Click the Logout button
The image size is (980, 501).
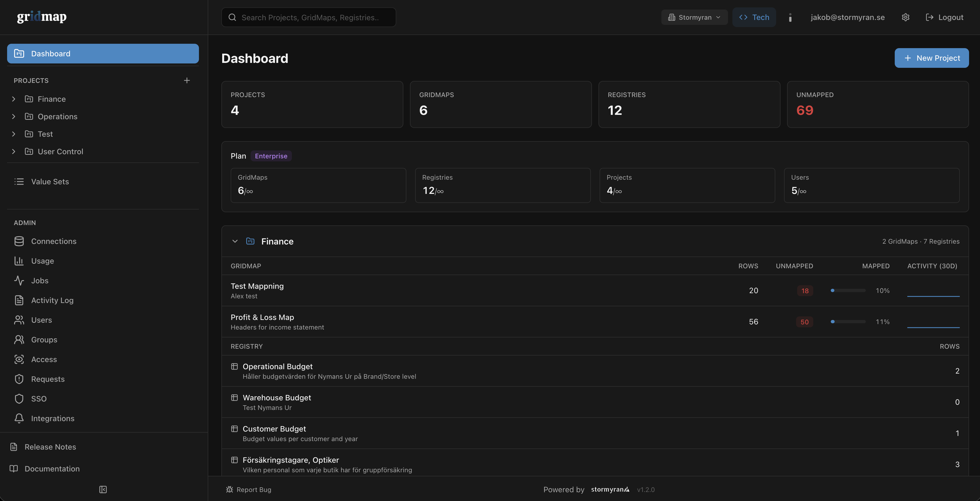(945, 18)
